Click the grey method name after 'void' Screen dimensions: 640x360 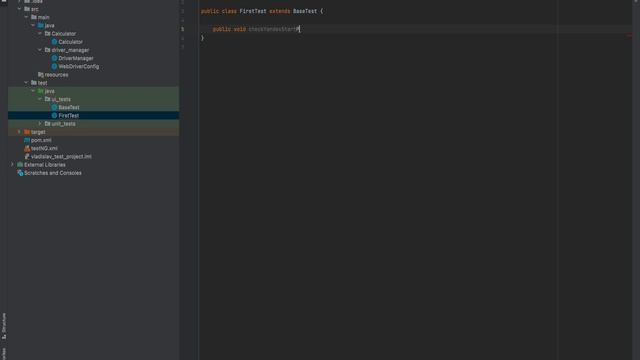[x=273, y=29]
